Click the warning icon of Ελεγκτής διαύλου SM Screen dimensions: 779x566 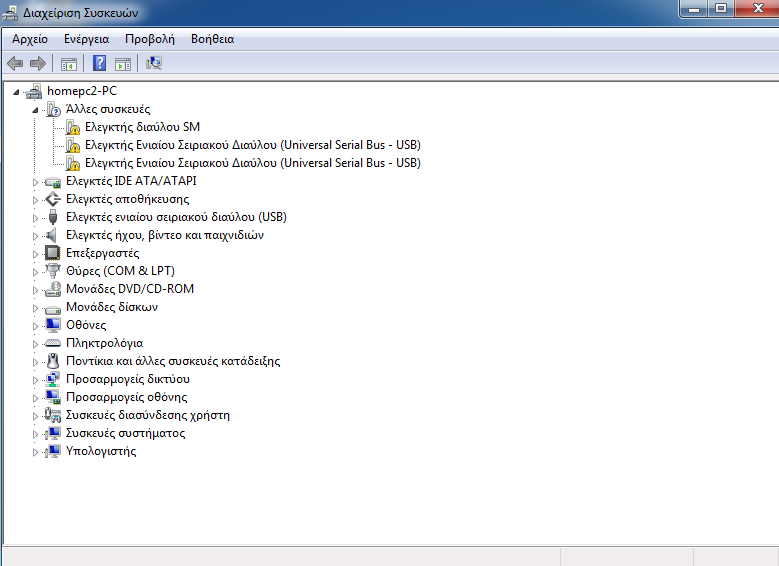point(73,127)
